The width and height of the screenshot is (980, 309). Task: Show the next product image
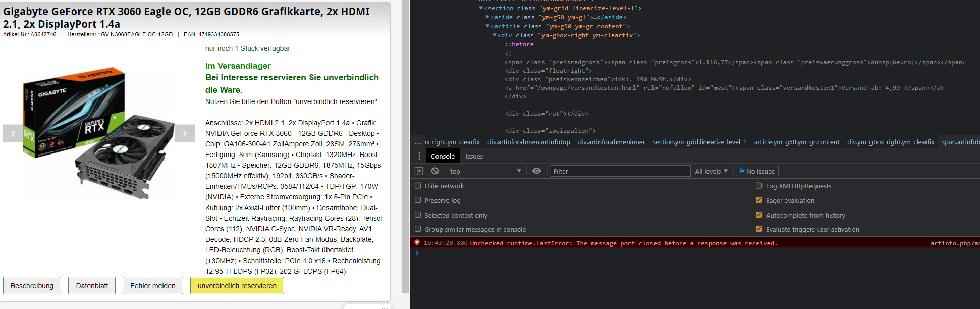coord(185,133)
